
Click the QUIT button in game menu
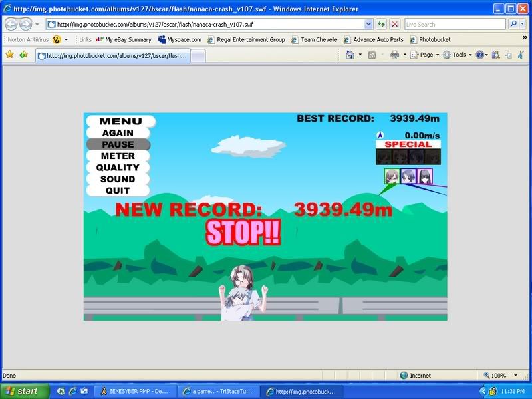(x=118, y=190)
